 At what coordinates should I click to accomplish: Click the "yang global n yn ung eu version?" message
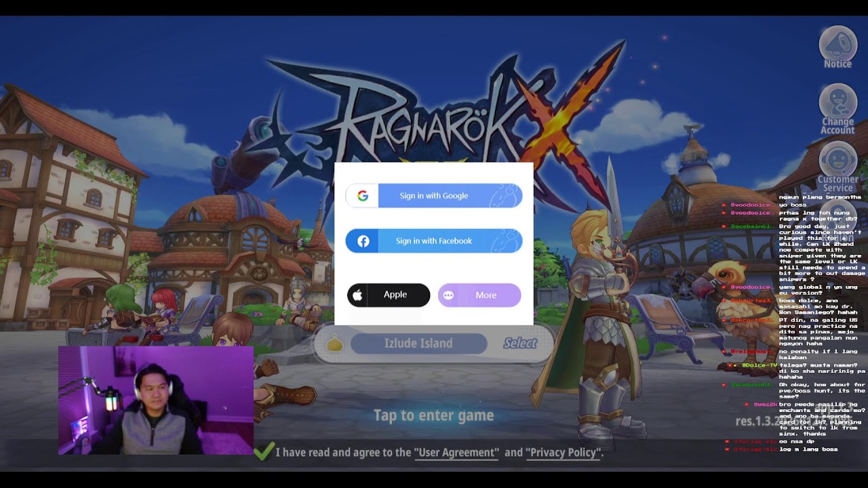(818, 290)
